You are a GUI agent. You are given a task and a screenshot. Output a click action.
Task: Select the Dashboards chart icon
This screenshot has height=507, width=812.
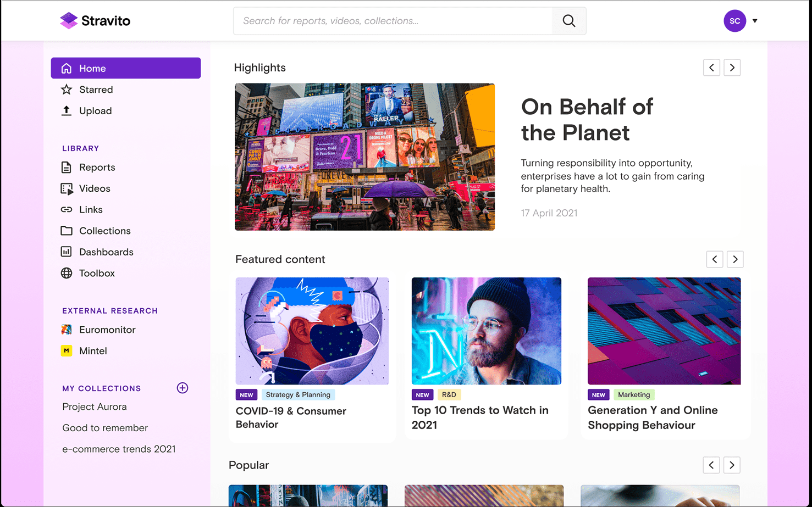pos(67,252)
